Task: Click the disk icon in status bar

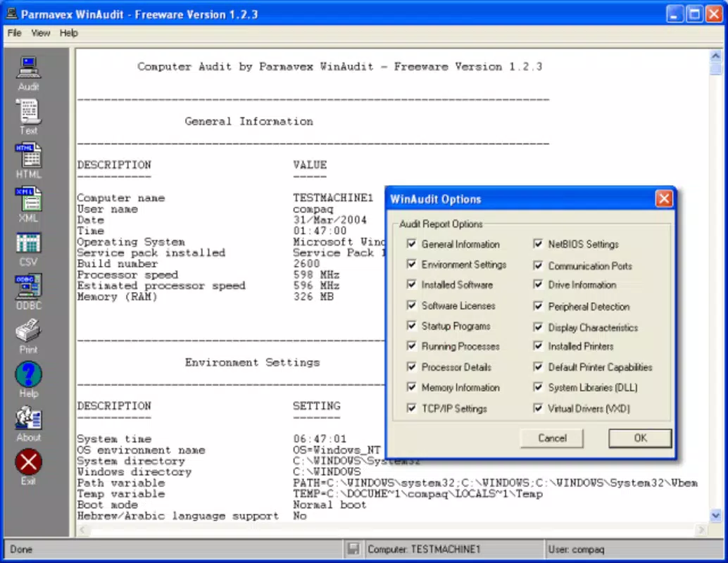Action: (x=353, y=549)
